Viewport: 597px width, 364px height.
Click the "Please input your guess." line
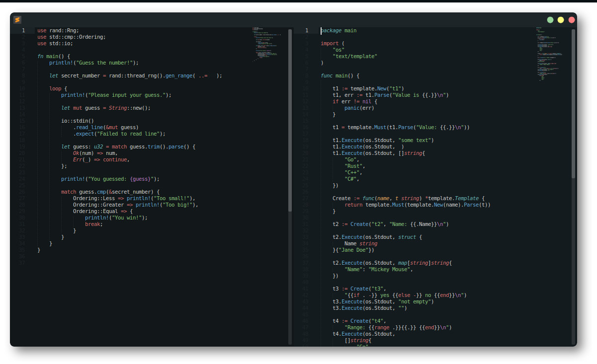(116, 95)
